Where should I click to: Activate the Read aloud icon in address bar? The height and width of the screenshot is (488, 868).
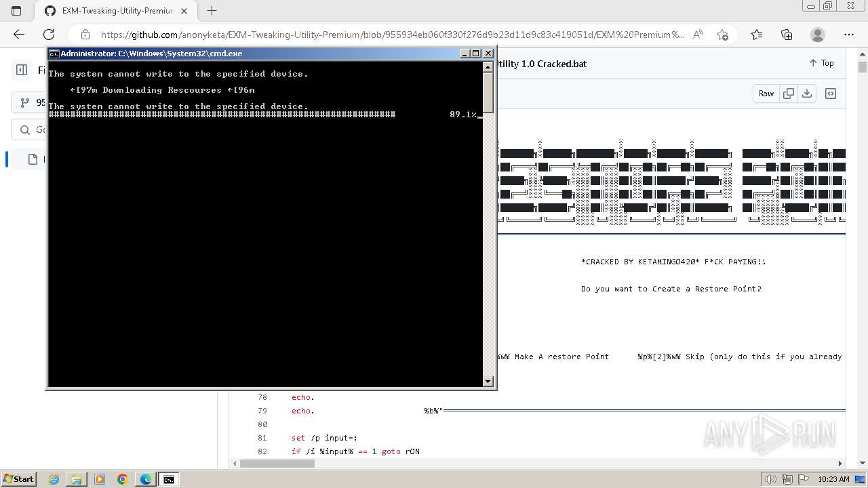pyautogui.click(x=698, y=35)
